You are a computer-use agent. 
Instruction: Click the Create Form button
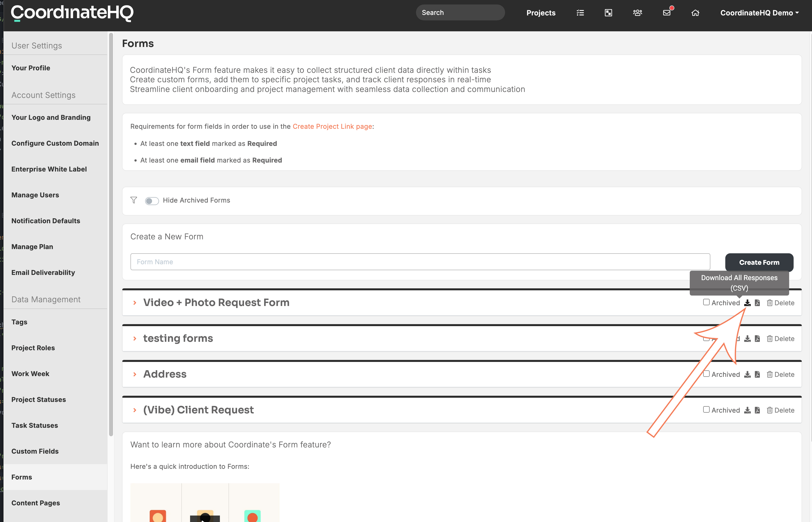tap(759, 262)
